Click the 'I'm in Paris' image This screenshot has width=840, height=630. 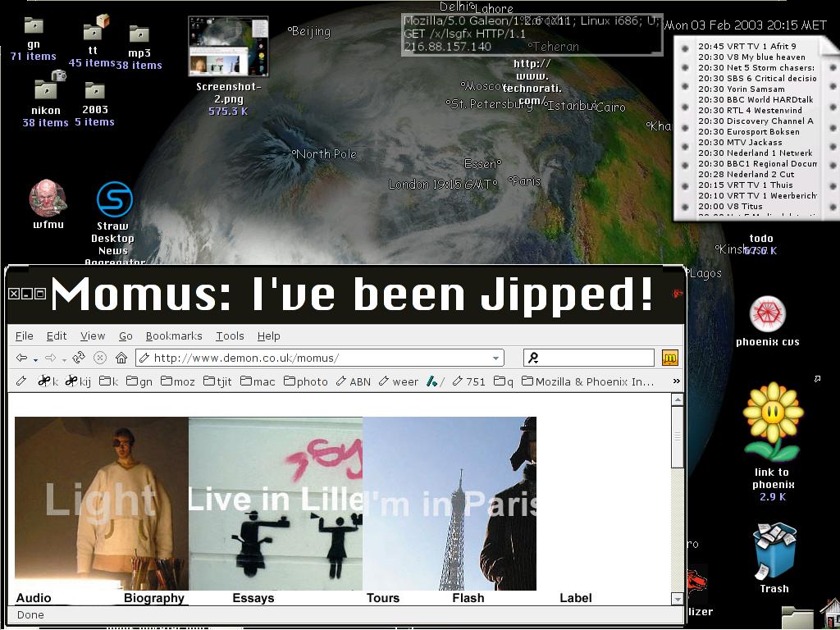(x=450, y=504)
